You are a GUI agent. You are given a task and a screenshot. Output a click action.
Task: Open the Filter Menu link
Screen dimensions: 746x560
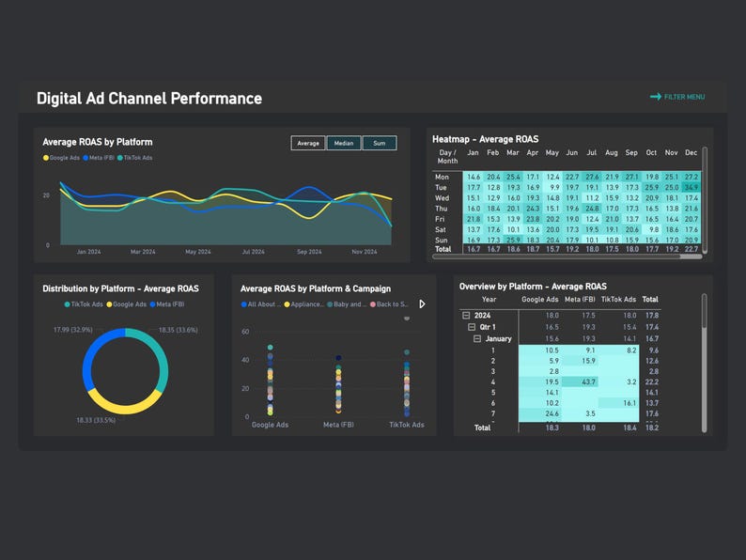(x=677, y=97)
